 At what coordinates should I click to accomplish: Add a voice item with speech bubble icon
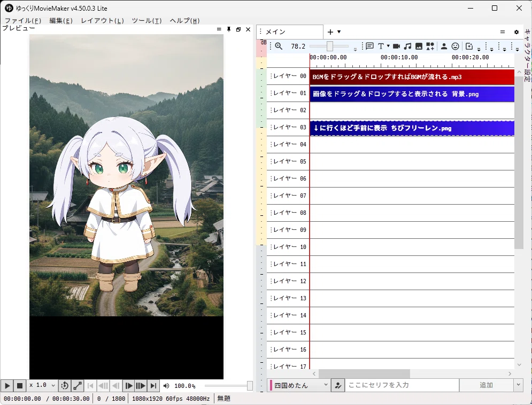pyautogui.click(x=370, y=46)
